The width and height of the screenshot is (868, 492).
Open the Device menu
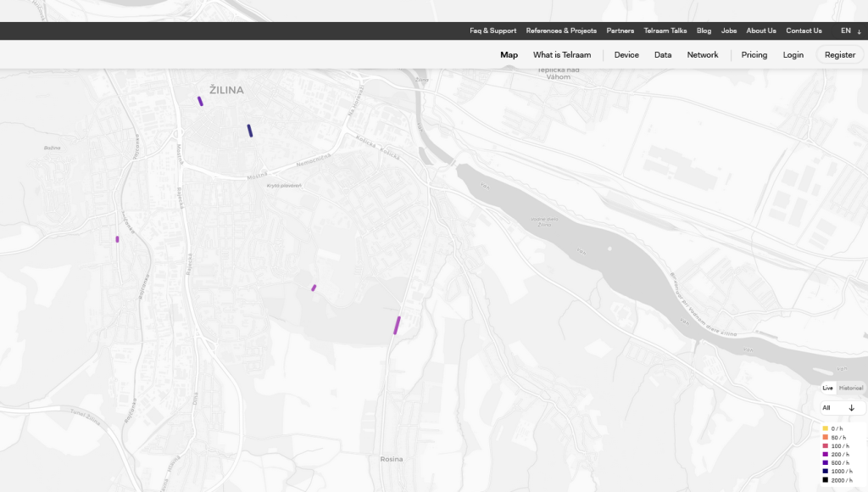(x=626, y=55)
